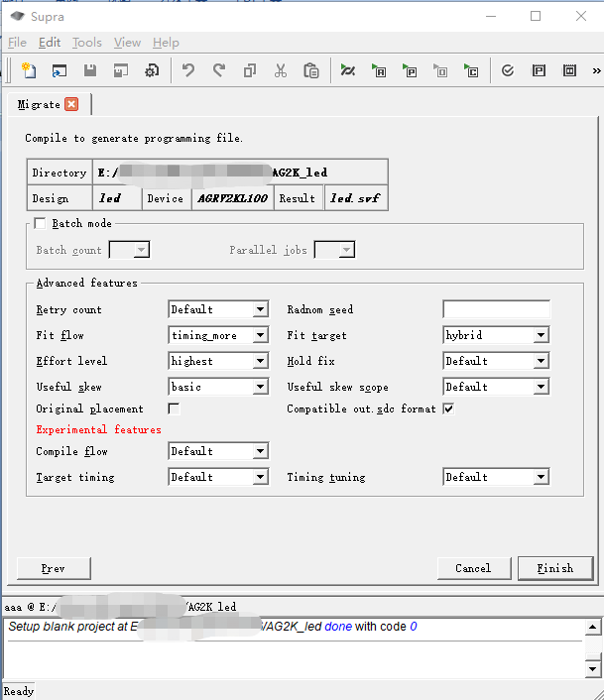This screenshot has height=700, width=604.
Task: Click the Supra application title icon
Action: [x=18, y=17]
